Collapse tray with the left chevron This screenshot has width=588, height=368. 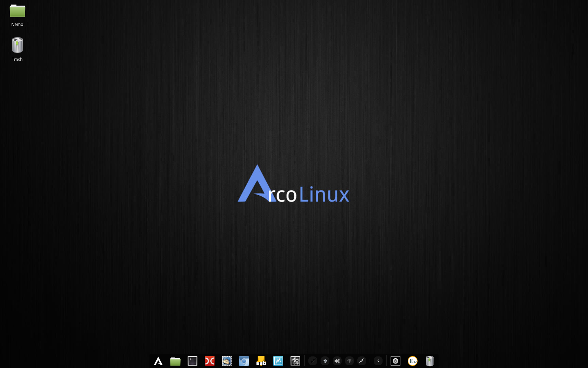pyautogui.click(x=378, y=361)
